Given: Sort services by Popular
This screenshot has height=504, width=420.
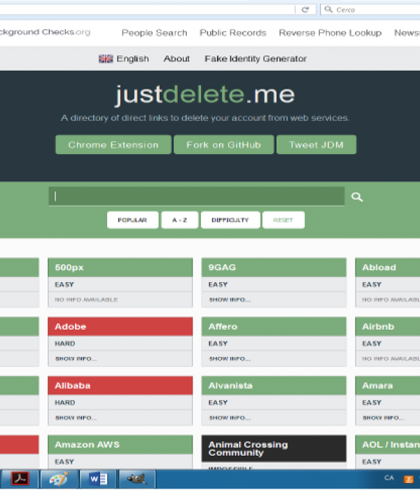Looking at the screenshot, I should [x=132, y=220].
